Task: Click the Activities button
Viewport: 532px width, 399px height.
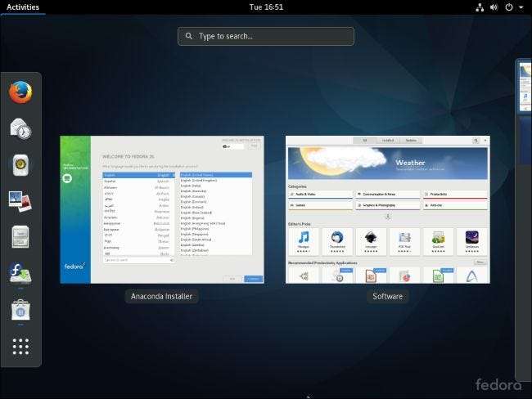Action: 22,7
